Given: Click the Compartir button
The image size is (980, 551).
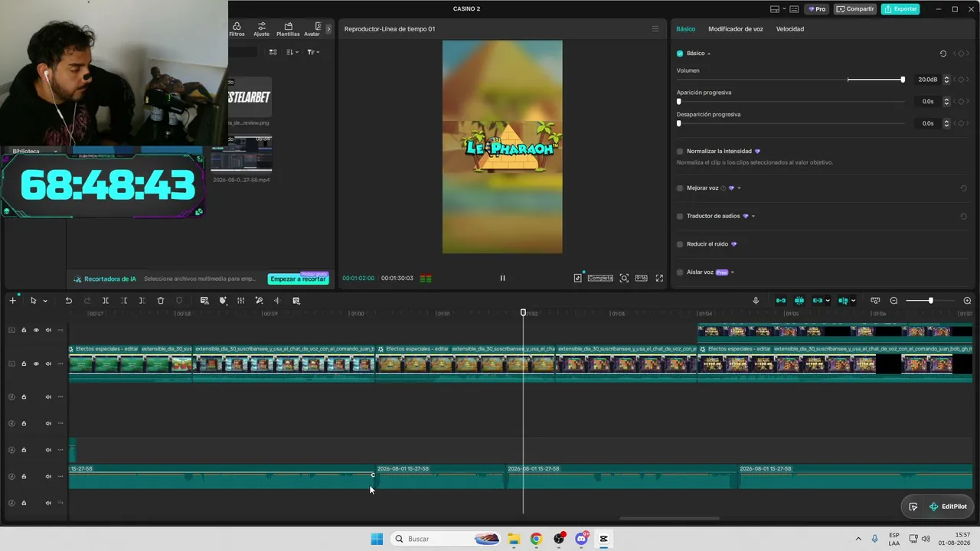Looking at the screenshot, I should click(855, 9).
